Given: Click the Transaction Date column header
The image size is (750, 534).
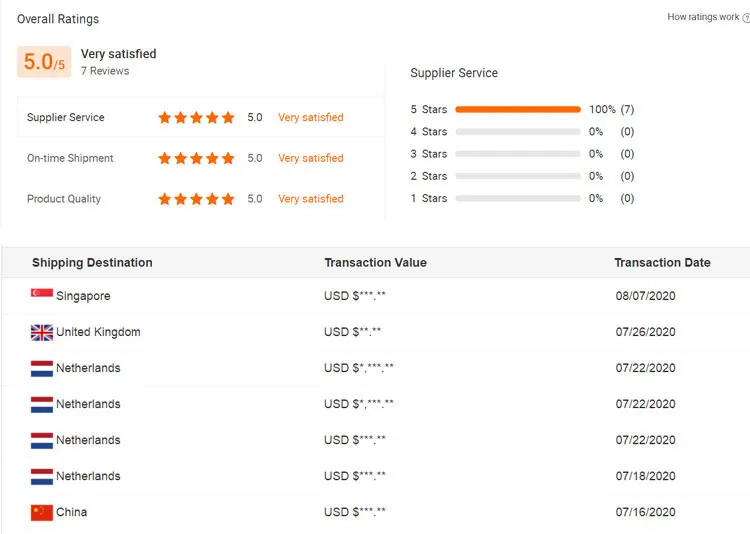Looking at the screenshot, I should tap(662, 263).
